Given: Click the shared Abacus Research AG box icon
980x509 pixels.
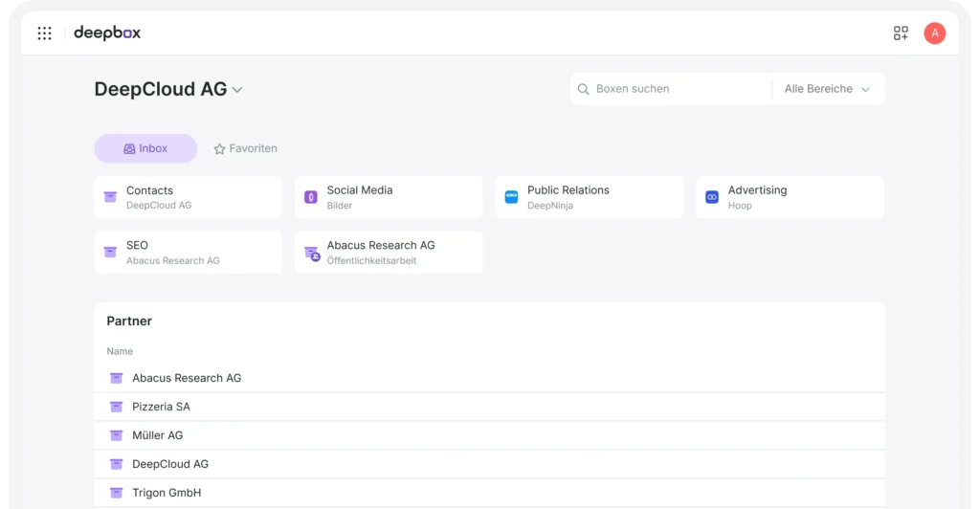Looking at the screenshot, I should (x=311, y=253).
